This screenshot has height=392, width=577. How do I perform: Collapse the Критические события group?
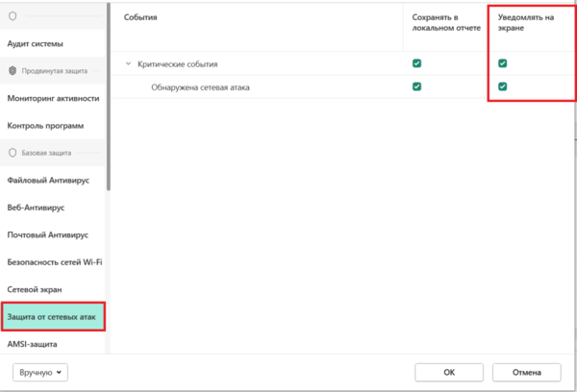pos(129,63)
